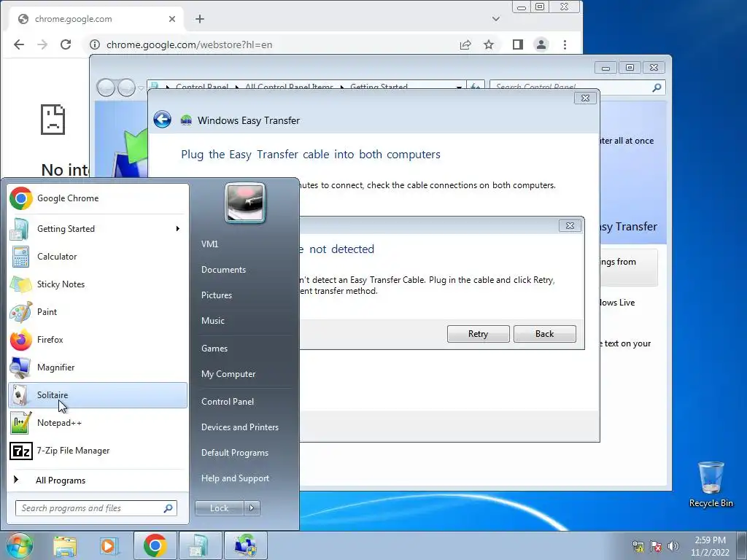This screenshot has height=560, width=747.
Task: Launch Calculator from the Start menu
Action: 98,256
